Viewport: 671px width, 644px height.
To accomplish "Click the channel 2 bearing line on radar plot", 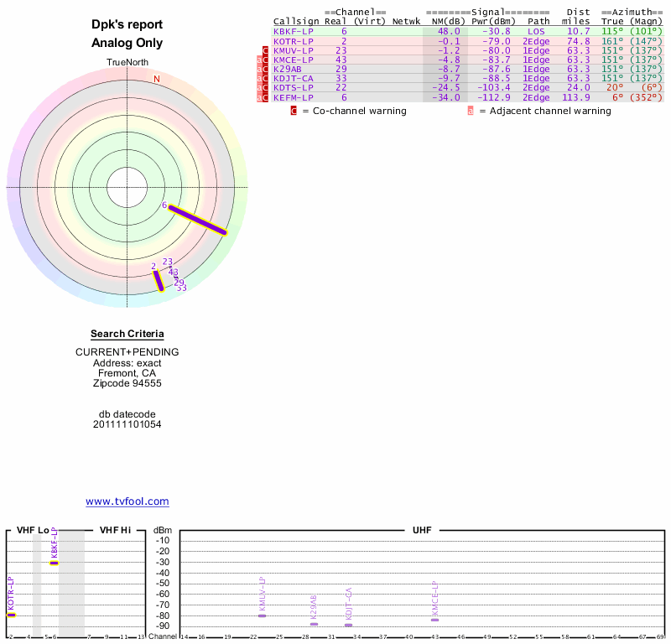I will point(158,280).
